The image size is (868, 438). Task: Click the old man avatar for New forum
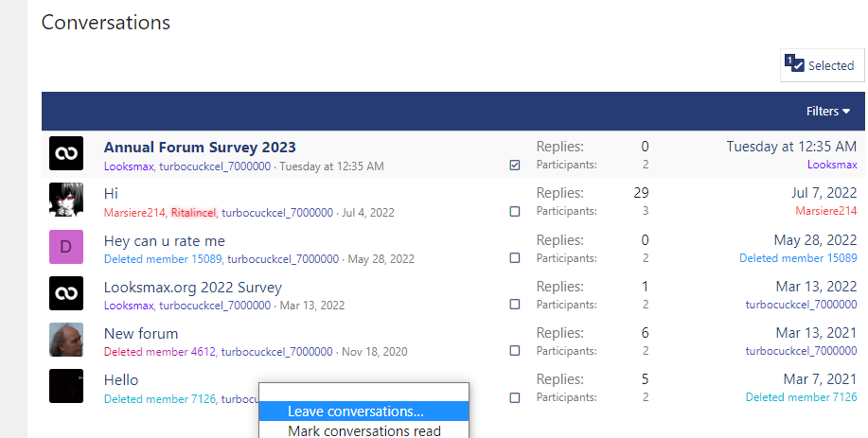pos(66,340)
